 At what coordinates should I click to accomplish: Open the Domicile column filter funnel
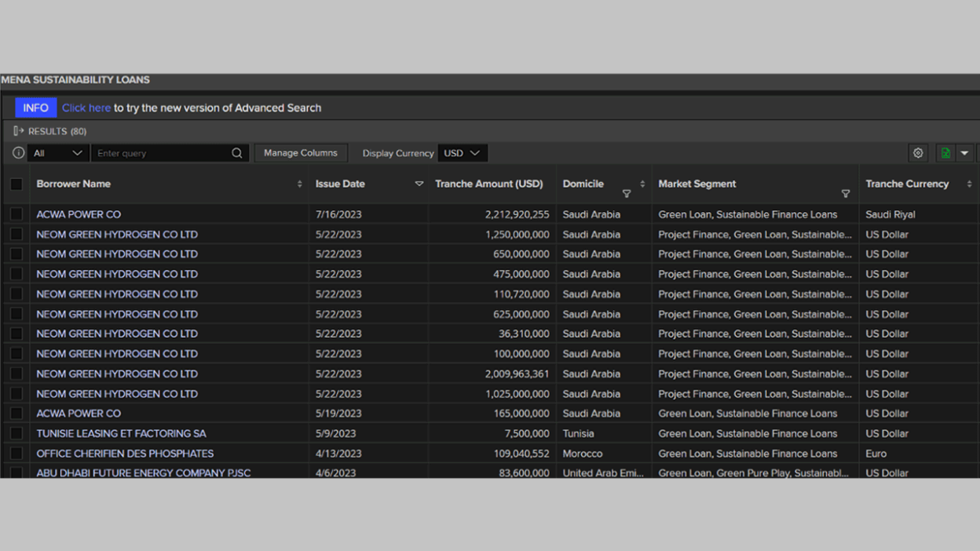[x=627, y=193]
